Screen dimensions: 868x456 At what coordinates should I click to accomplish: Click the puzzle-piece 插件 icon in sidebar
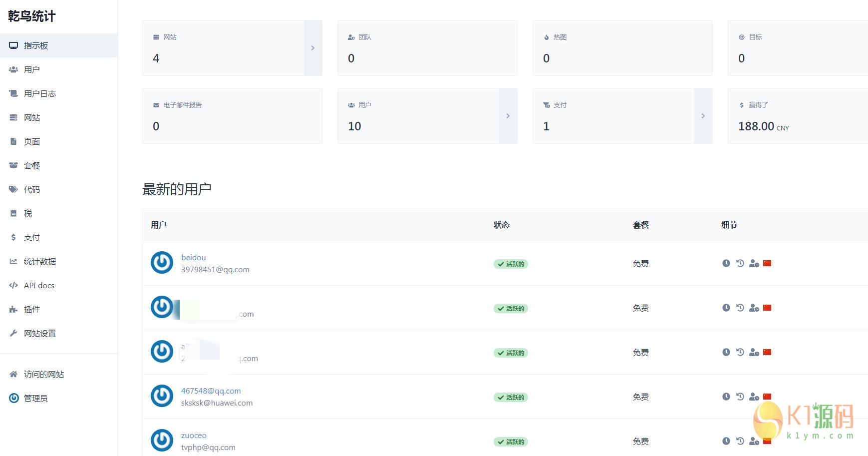[13, 310]
